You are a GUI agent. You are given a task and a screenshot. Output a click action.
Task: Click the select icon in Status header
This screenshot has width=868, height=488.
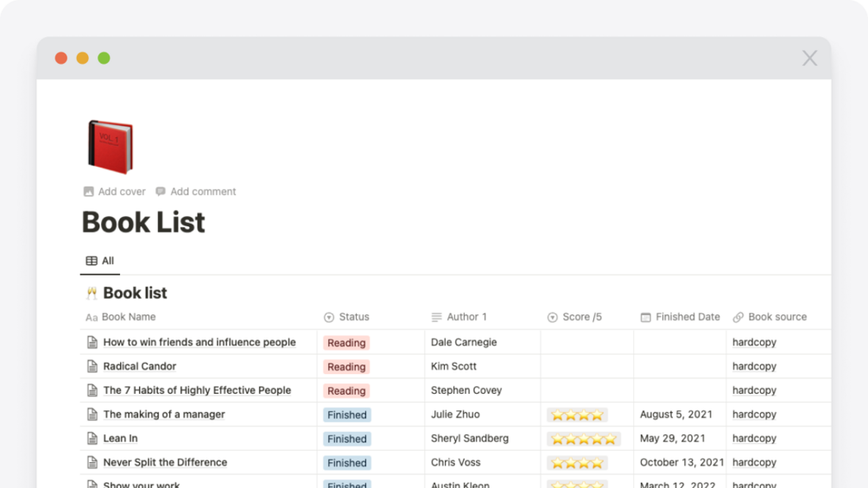[329, 317]
